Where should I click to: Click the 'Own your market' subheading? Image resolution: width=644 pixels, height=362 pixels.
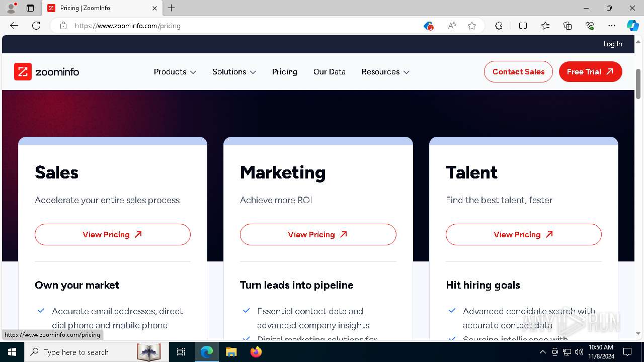(77, 285)
